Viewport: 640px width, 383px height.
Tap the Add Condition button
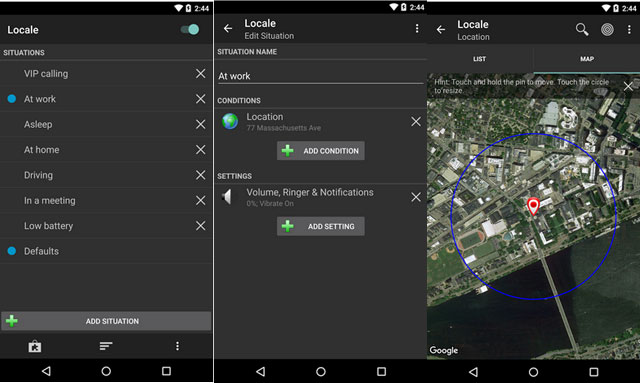tap(321, 151)
